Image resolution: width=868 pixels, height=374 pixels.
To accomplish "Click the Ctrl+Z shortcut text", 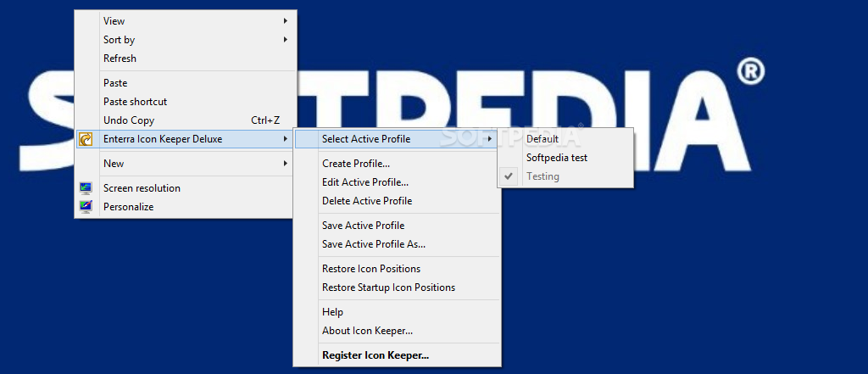I will click(x=265, y=120).
